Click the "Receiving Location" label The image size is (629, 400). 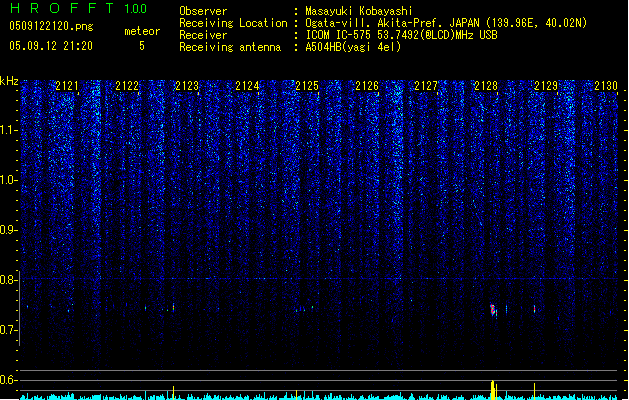[233, 23]
